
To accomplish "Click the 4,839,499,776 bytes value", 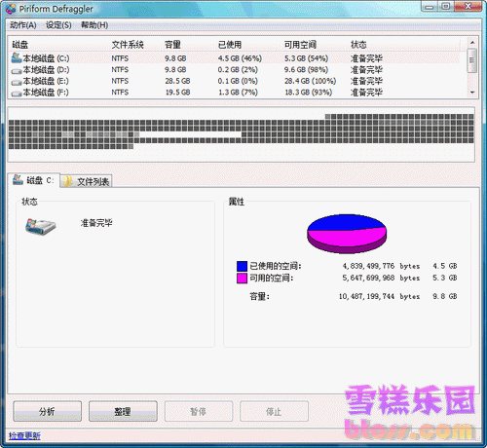I will [x=381, y=266].
